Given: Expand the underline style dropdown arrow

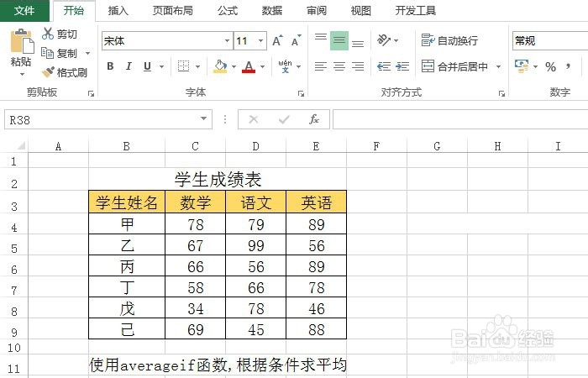Looking at the screenshot, I should tap(161, 66).
